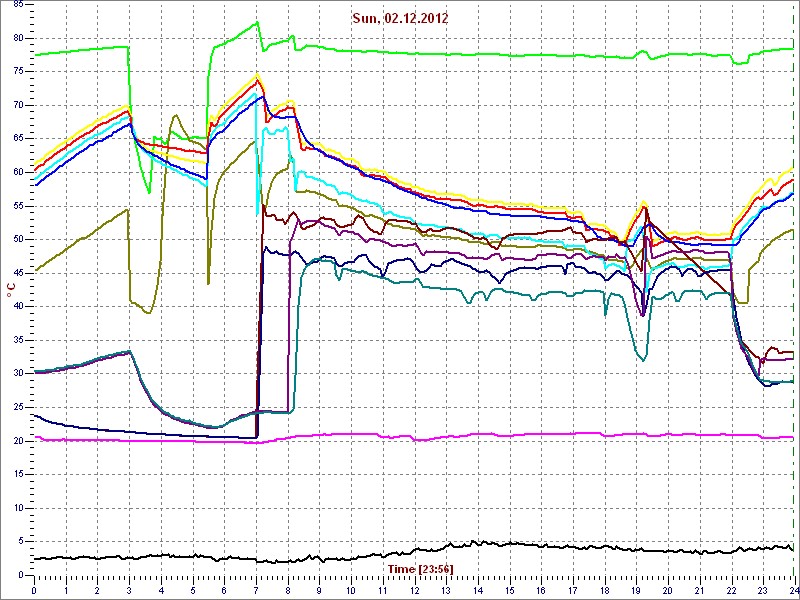Select the 35 value on temperature axis
Viewport: 800px width, 600px height.
(x=18, y=340)
